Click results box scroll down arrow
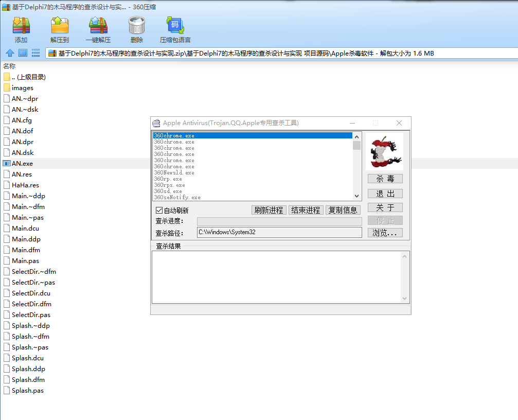 (404, 299)
